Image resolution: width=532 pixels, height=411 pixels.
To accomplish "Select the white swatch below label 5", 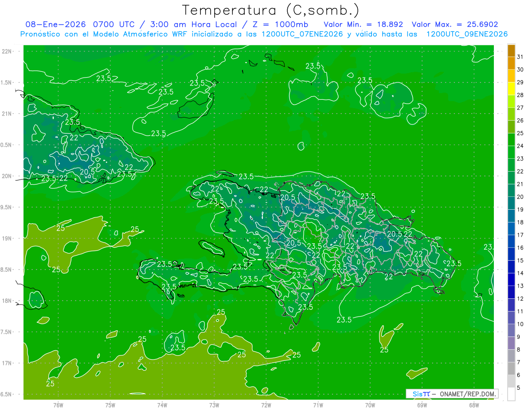I will pyautogui.click(x=511, y=394).
